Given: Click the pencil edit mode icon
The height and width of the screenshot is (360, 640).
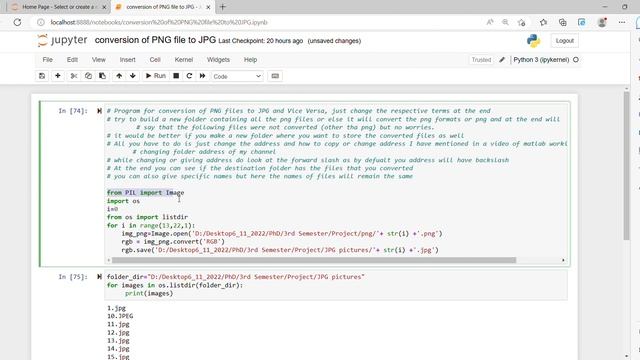Looking at the screenshot, I should click(502, 60).
